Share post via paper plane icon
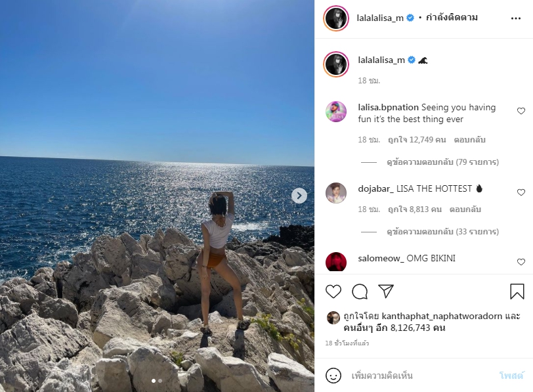Screen dimensions: 533x392 click(x=386, y=292)
